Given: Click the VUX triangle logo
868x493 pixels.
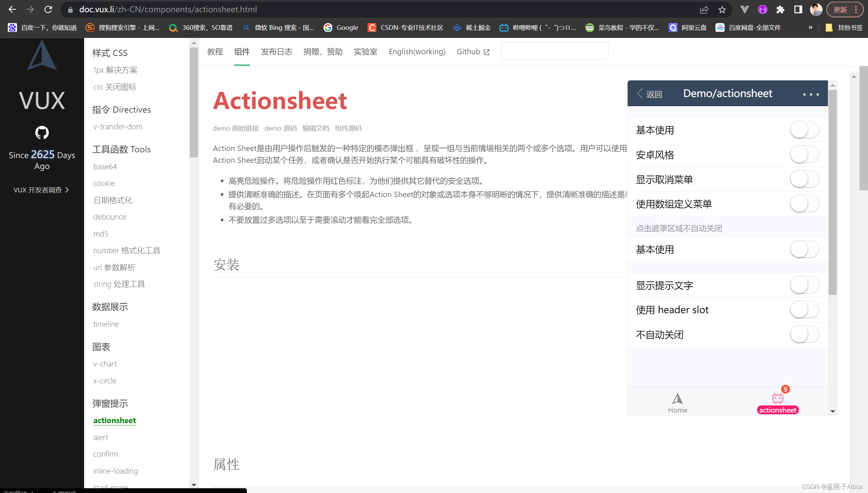Looking at the screenshot, I should [42, 55].
